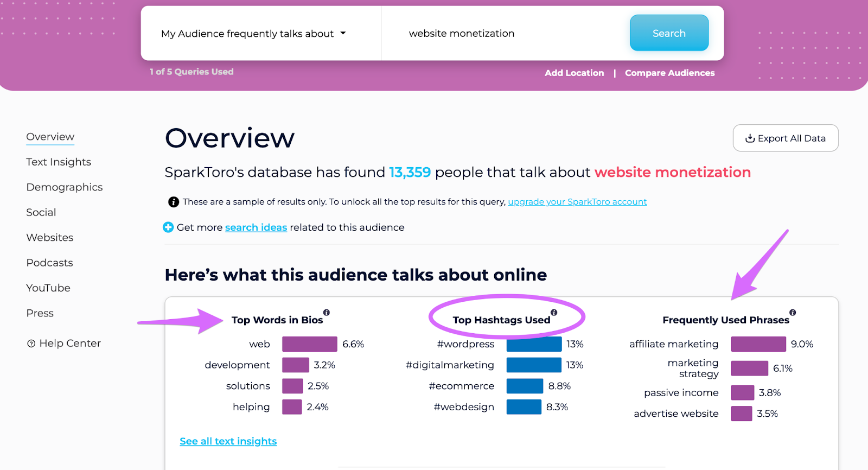Click the 'solutions' word label
The image size is (868, 470).
click(248, 386)
